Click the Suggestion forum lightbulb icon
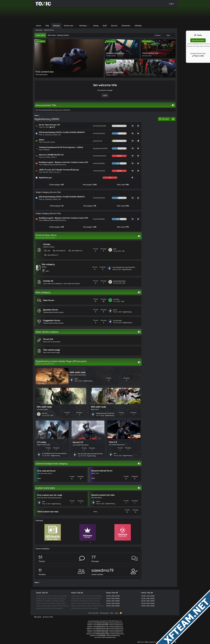This screenshot has width=210, height=644. [x=39, y=321]
